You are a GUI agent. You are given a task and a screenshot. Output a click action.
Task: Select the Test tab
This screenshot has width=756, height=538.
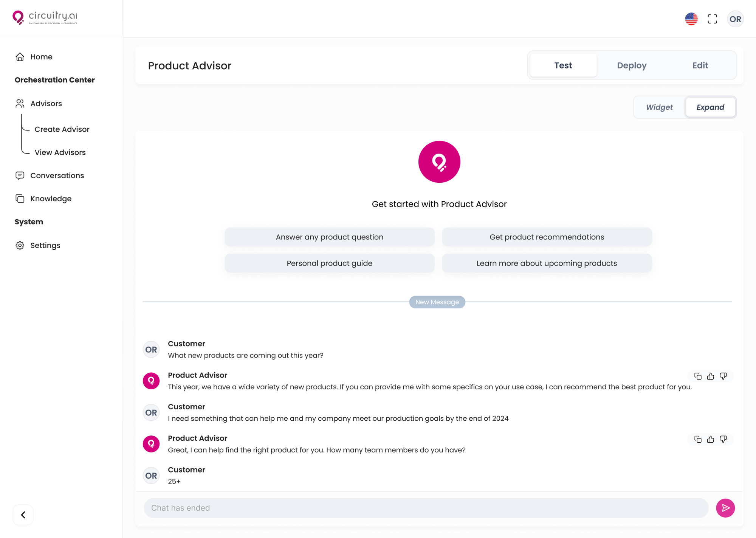pyautogui.click(x=563, y=65)
